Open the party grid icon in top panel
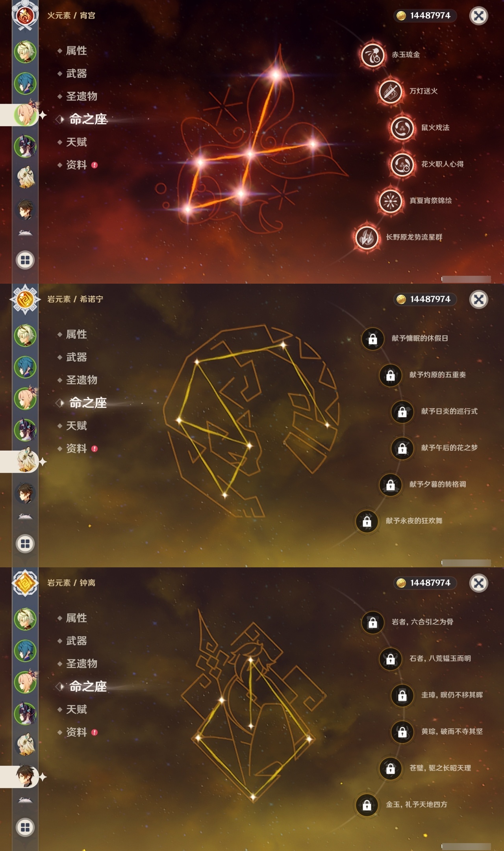This screenshot has width=504, height=851. (25, 260)
